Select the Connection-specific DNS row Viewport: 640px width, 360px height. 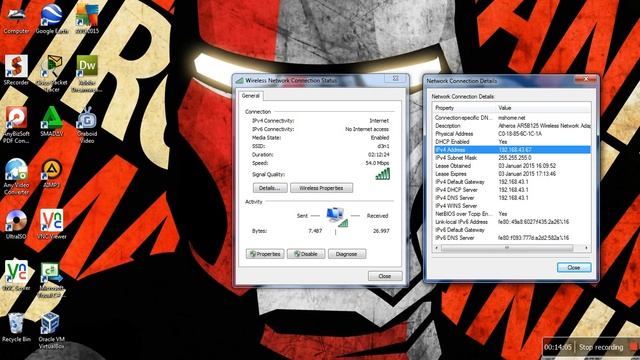pyautogui.click(x=512, y=118)
